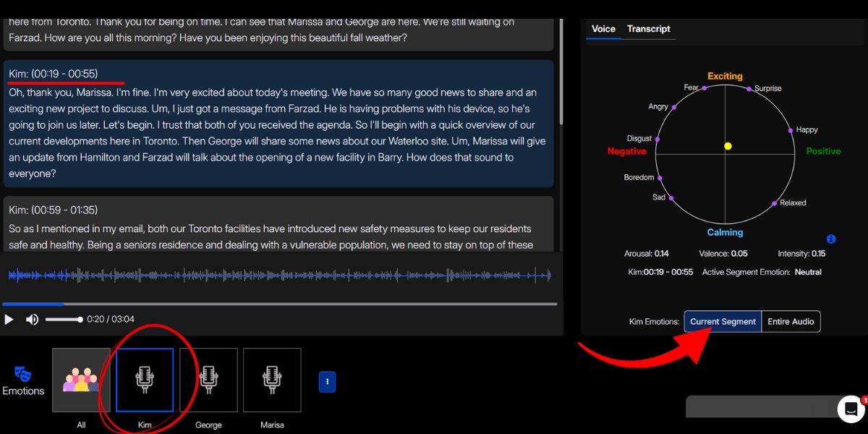This screenshot has height=434, width=868.
Task: Select George's microphone speaker icon
Action: coord(208,380)
